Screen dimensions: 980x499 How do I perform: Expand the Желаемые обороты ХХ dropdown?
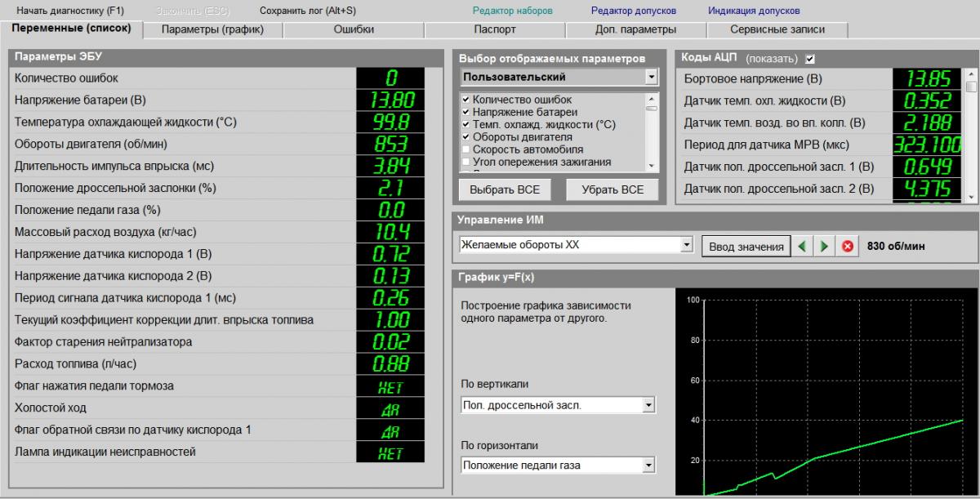point(686,245)
